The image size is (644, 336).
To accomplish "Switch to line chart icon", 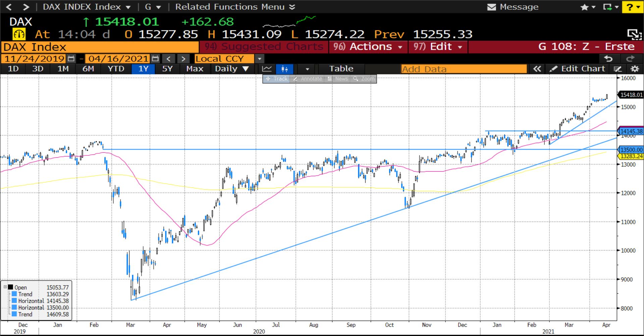I will point(267,69).
